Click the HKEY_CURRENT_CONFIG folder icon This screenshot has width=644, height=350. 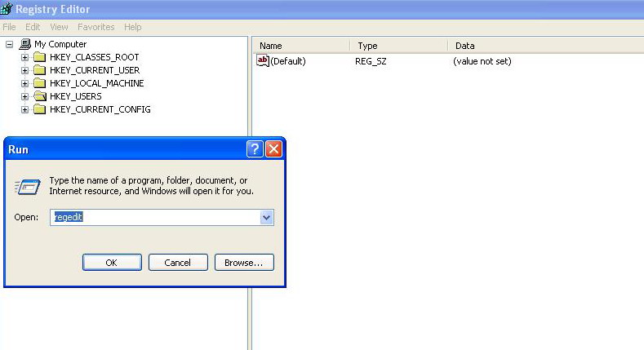coord(39,109)
